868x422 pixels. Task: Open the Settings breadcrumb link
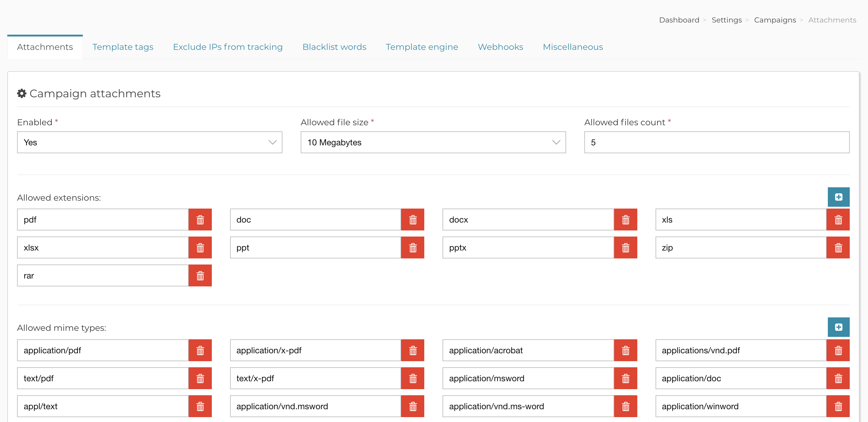click(x=726, y=20)
